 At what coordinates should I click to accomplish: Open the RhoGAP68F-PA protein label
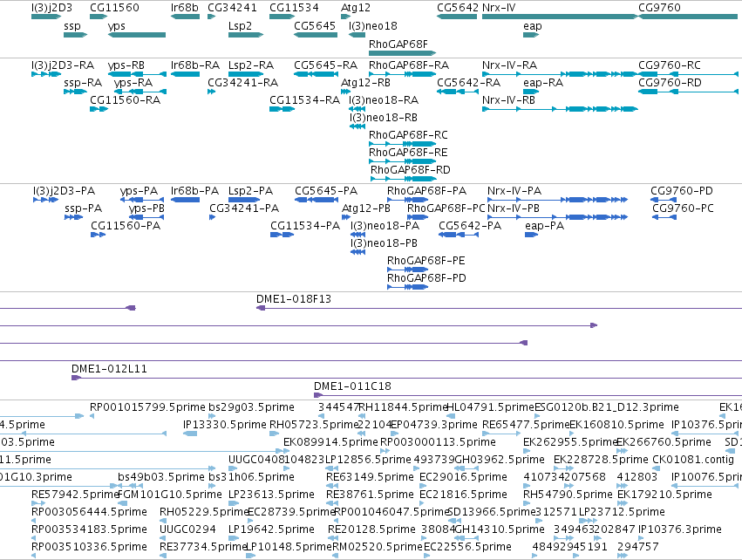[x=427, y=191]
